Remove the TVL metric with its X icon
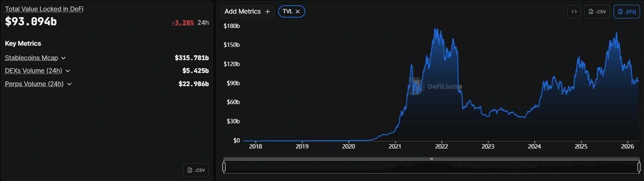Image resolution: width=644 pixels, height=181 pixels. [x=298, y=12]
